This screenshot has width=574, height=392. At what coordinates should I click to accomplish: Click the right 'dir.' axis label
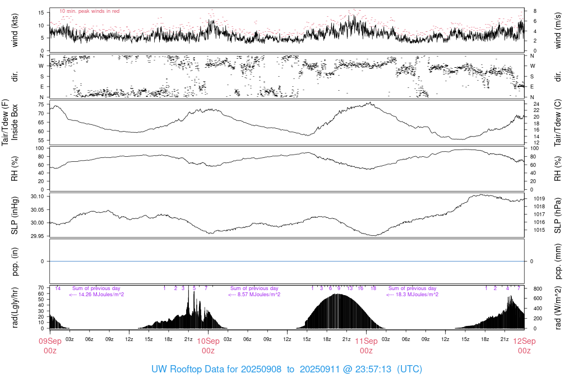point(558,76)
